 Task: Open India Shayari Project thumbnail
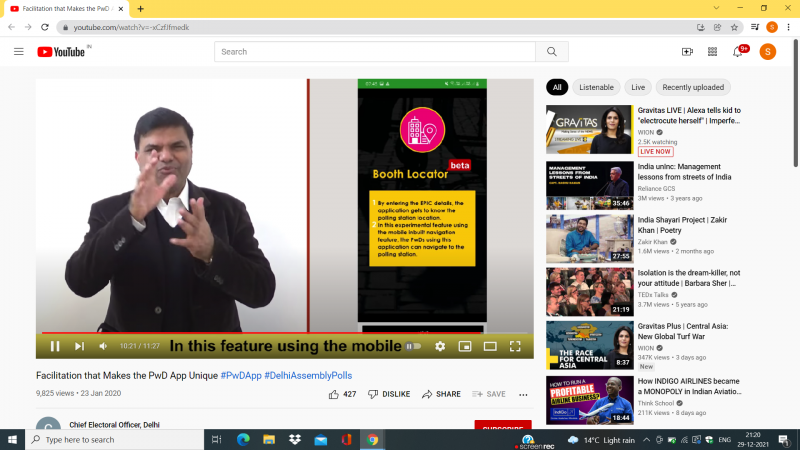(589, 239)
